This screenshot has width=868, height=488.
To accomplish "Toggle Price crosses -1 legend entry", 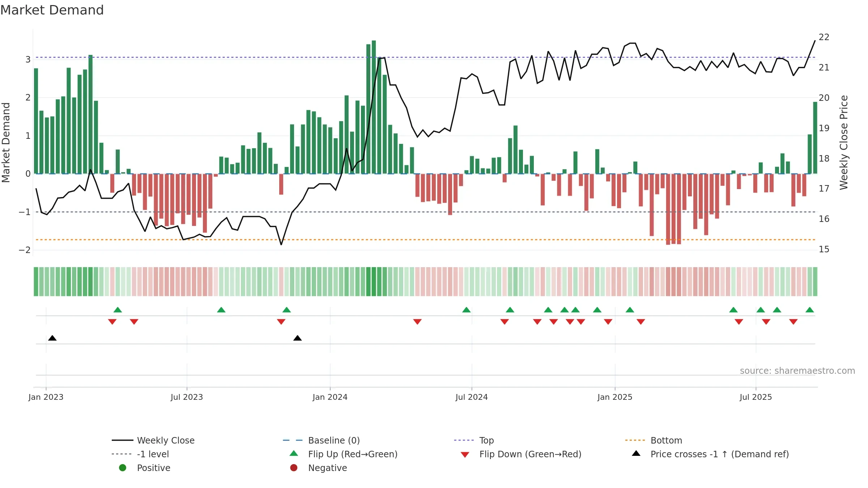I will pos(710,454).
